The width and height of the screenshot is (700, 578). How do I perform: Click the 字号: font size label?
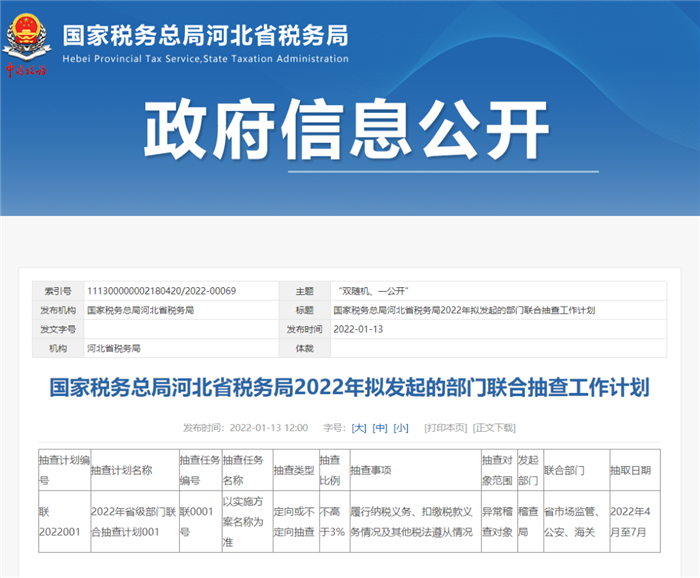click(x=334, y=428)
